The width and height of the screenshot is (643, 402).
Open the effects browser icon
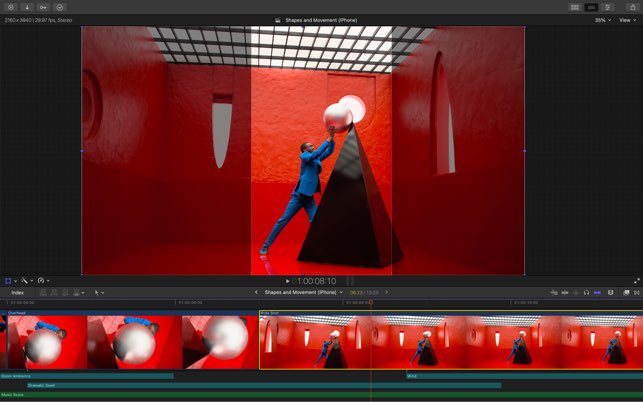coord(626,292)
